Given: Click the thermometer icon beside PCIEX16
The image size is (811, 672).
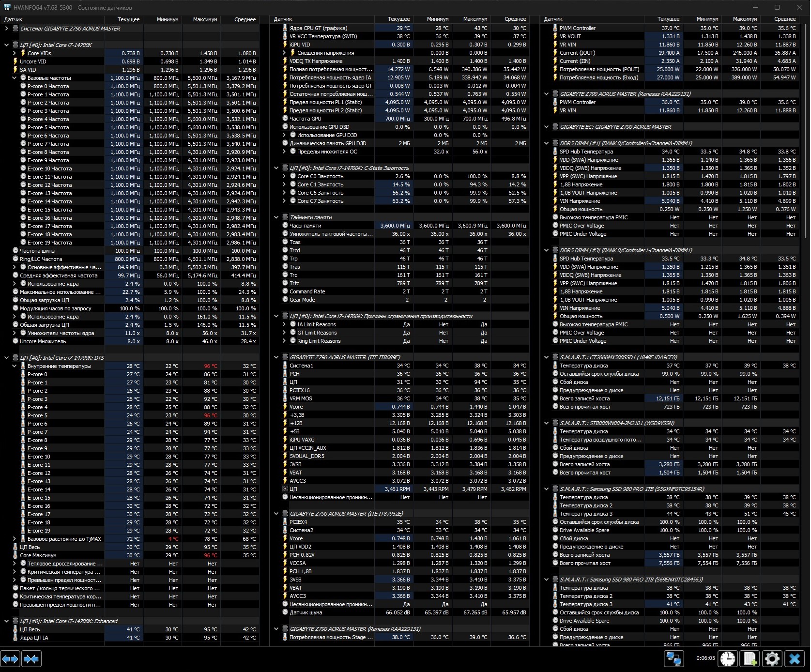Looking at the screenshot, I should (x=285, y=390).
